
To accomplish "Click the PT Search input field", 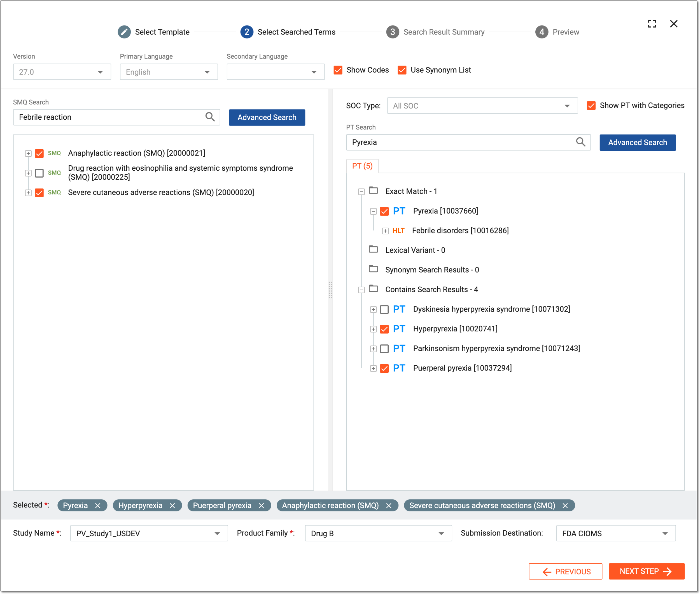I will pyautogui.click(x=468, y=142).
